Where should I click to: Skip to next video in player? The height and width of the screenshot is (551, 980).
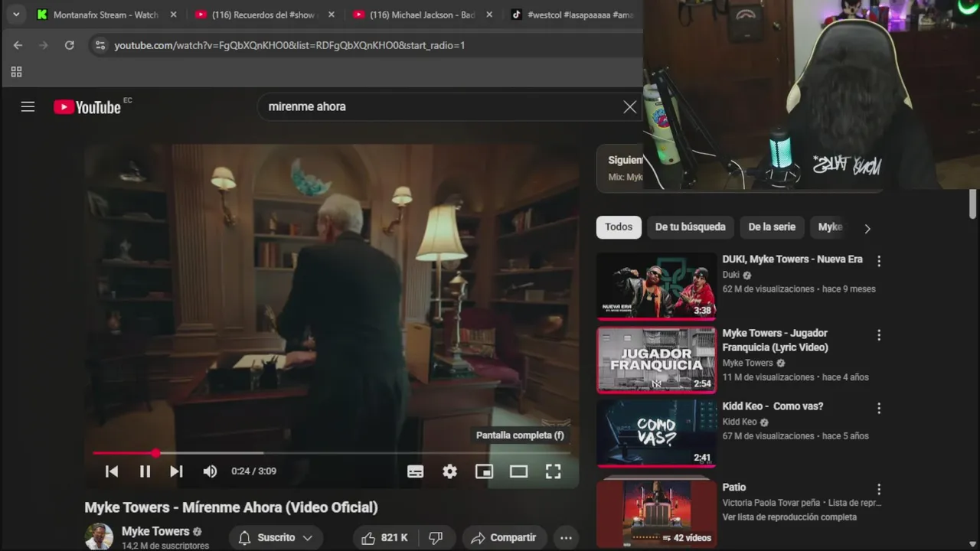coord(176,471)
